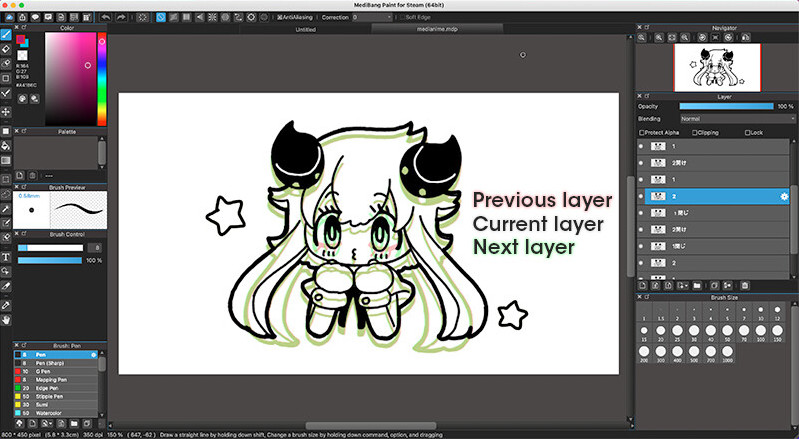The height and width of the screenshot is (439, 799).
Task: Enable the Protect Alpha checkbox
Action: pos(642,132)
